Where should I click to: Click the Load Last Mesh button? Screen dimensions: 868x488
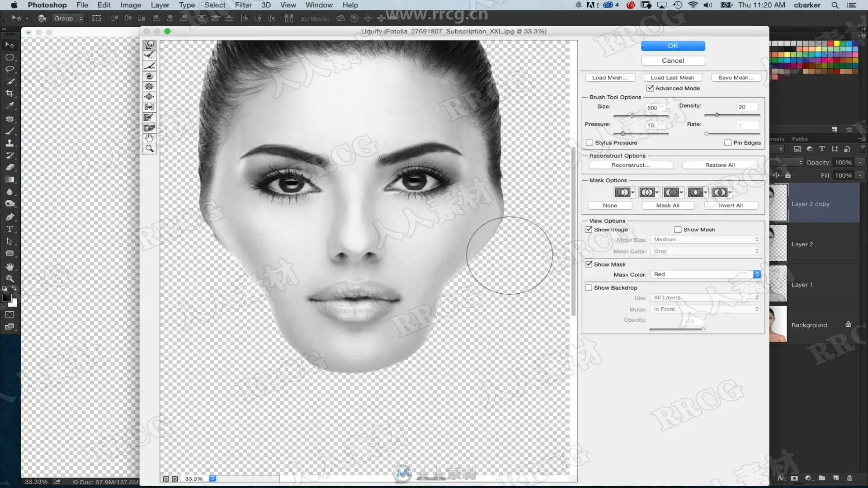click(x=672, y=78)
